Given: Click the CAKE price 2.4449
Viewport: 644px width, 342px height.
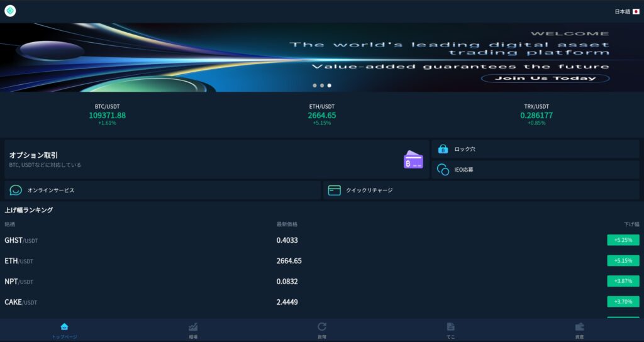Looking at the screenshot, I should pyautogui.click(x=287, y=302).
